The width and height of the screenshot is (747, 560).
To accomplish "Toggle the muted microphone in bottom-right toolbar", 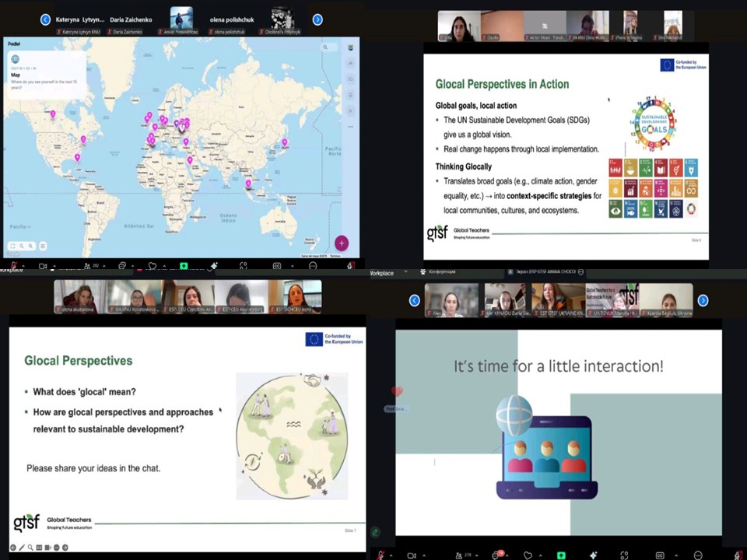I will (x=381, y=555).
